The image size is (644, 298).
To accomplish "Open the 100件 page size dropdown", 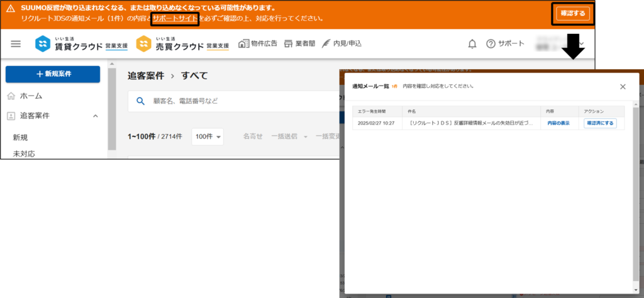I will pyautogui.click(x=208, y=136).
